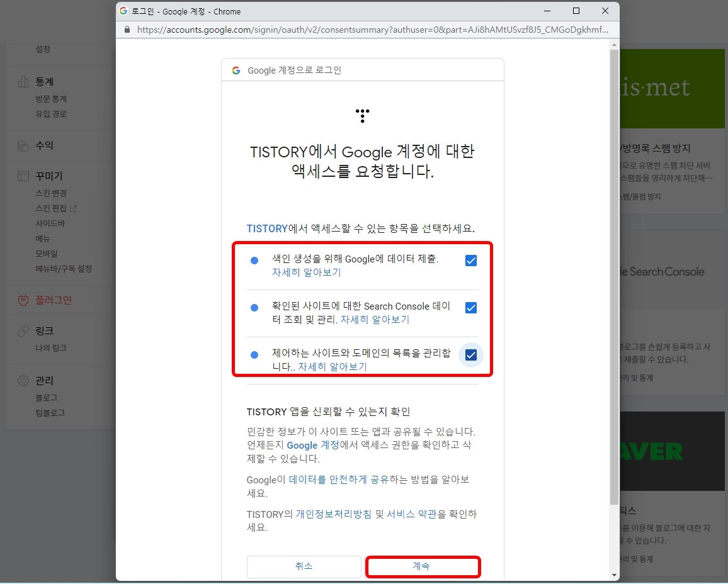Open 데이터를 안전하게 공유 link
This screenshot has height=584, width=728.
coord(338,480)
